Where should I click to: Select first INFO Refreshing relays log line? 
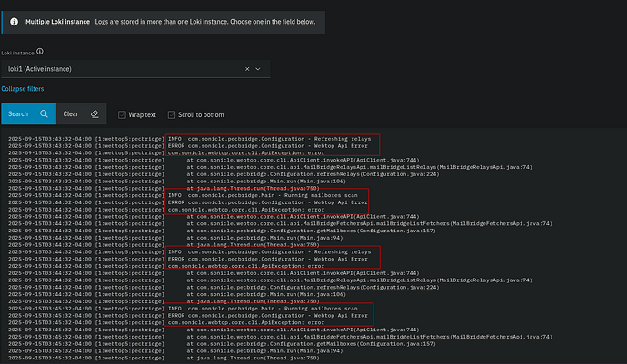[x=273, y=139]
